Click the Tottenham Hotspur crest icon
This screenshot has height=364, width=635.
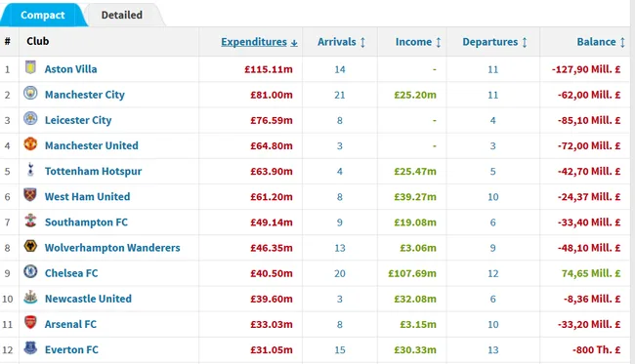pos(30,170)
